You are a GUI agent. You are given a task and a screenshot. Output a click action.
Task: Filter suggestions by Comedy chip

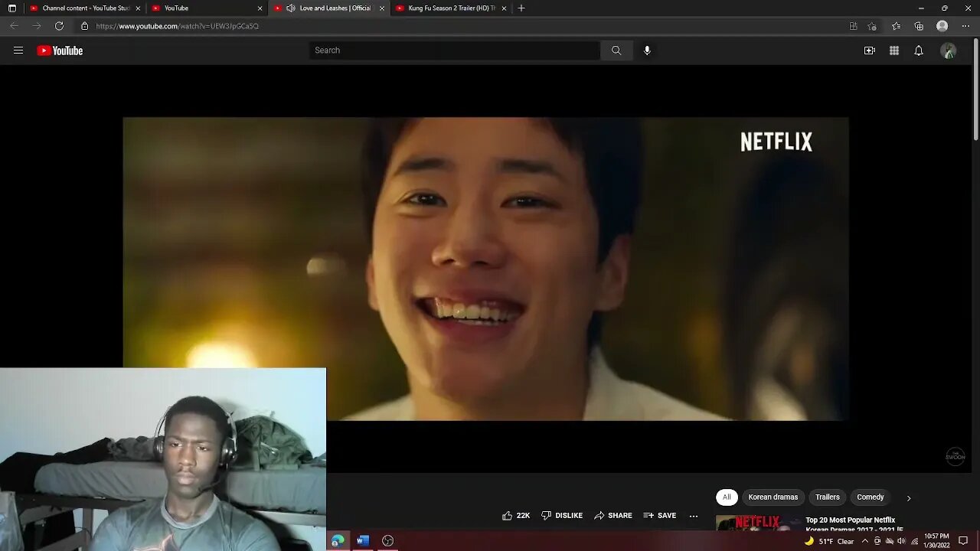click(871, 497)
